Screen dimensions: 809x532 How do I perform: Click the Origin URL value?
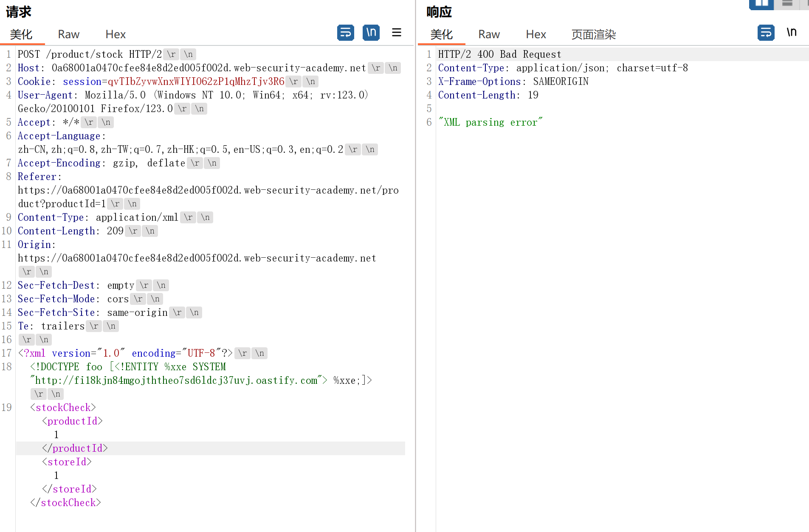tap(197, 258)
